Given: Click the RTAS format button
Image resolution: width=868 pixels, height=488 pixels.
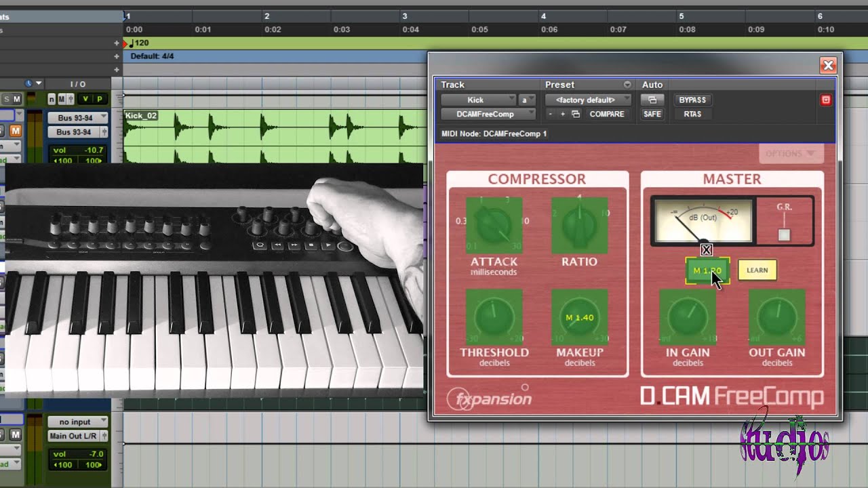Looking at the screenshot, I should (x=692, y=114).
